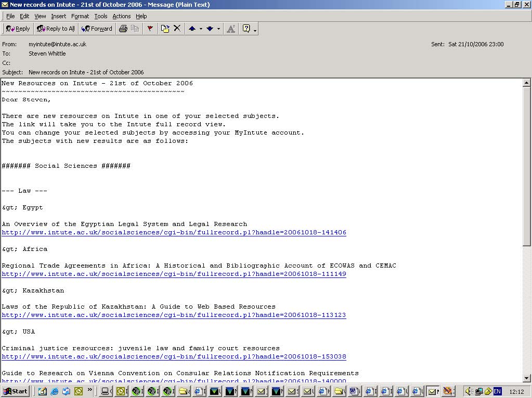Open the Tools menu

point(101,16)
